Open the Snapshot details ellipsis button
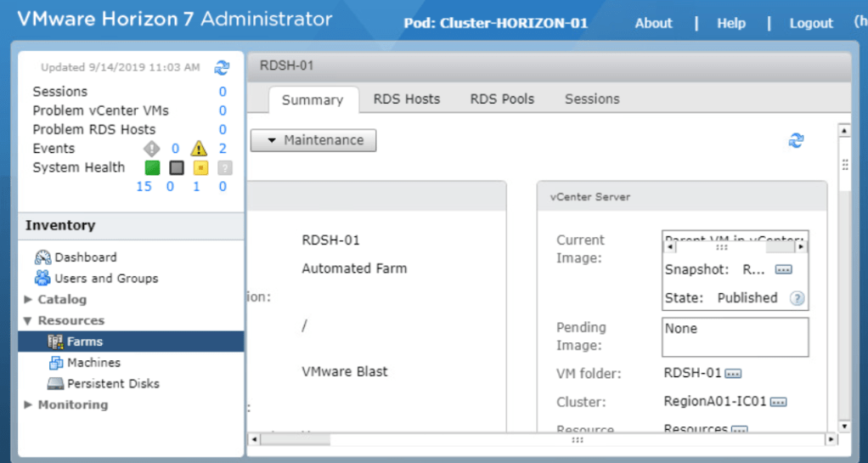The width and height of the screenshot is (868, 463). (x=783, y=269)
